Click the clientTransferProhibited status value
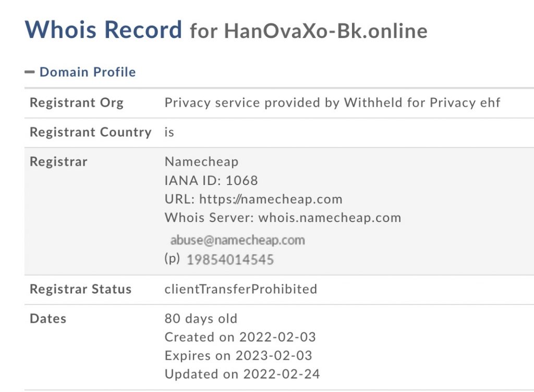534x392 pixels. point(241,289)
